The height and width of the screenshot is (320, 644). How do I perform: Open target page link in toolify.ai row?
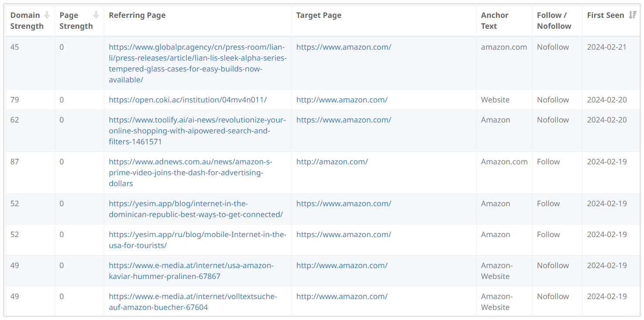click(343, 120)
